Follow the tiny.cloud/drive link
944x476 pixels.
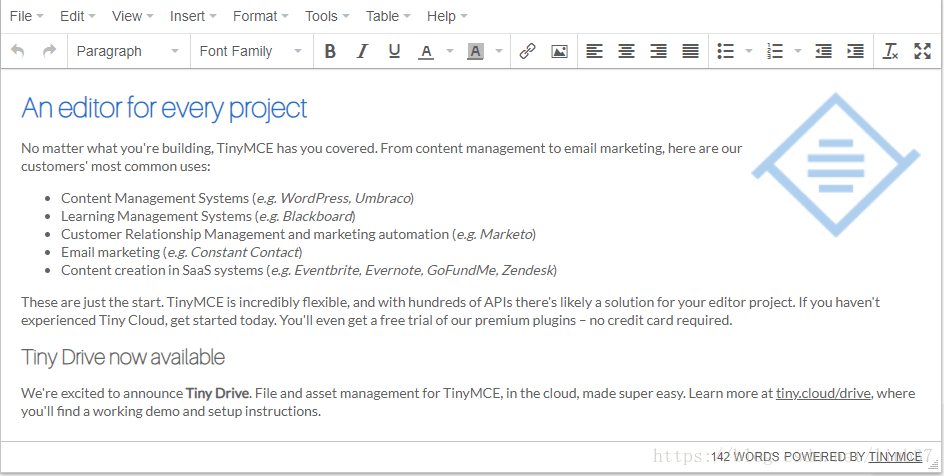(x=823, y=393)
